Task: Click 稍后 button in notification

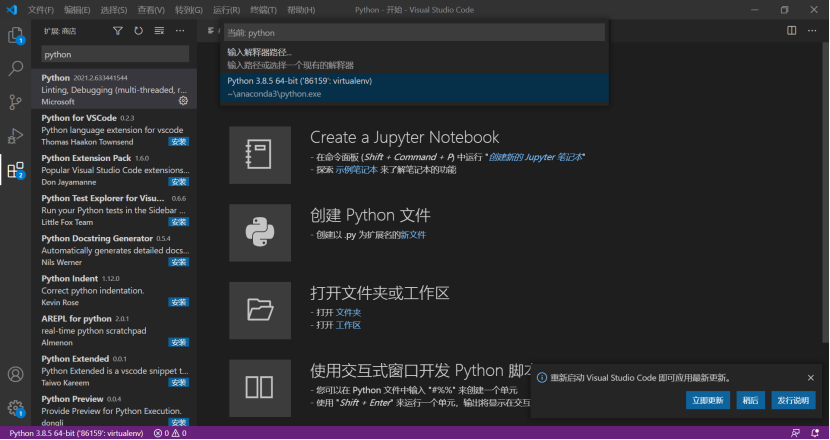Action: 750,400
